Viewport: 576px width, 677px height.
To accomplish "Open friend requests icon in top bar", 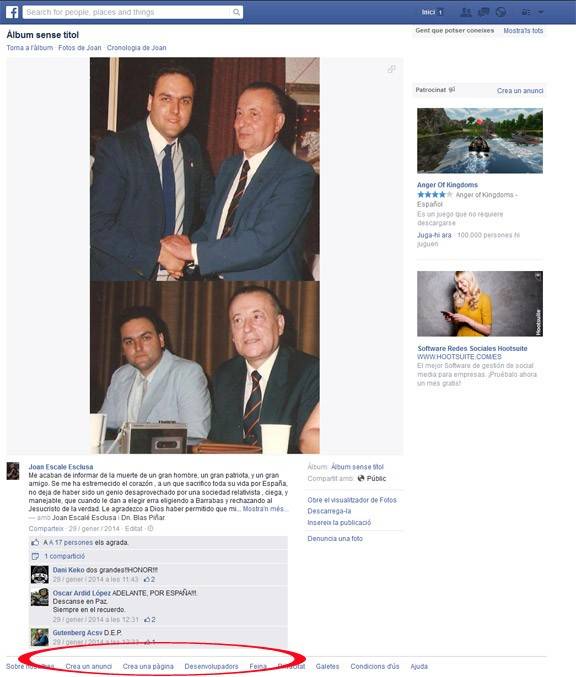I will (466, 12).
